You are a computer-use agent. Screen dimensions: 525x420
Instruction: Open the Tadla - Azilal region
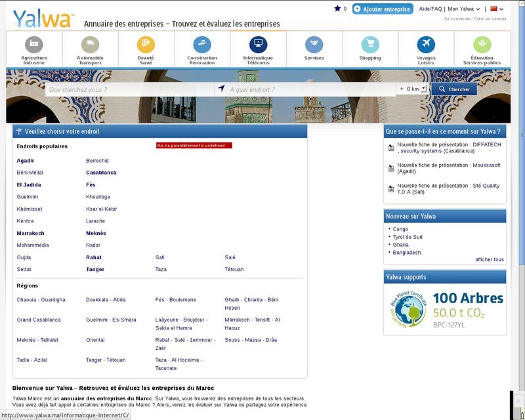(32, 360)
